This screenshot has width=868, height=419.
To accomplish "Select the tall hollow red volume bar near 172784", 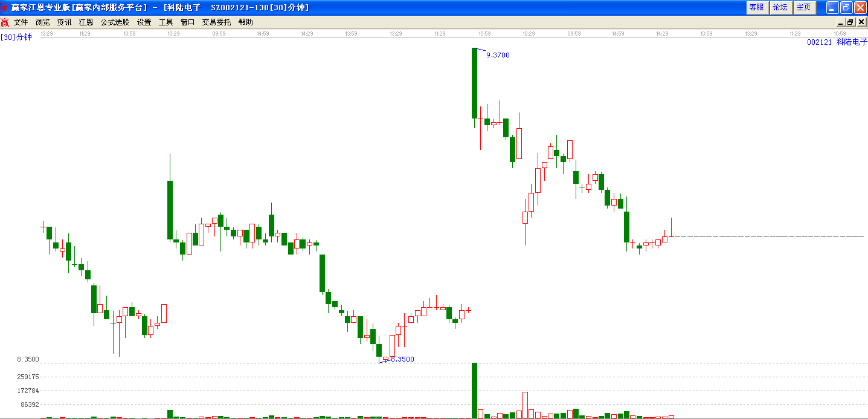I will click(525, 405).
